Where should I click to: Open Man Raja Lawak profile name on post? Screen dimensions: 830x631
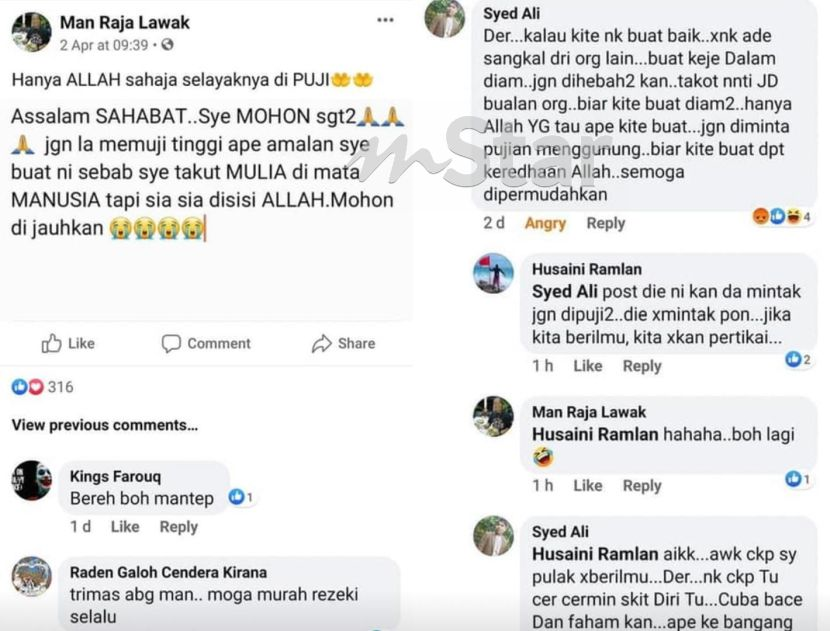coord(124,22)
